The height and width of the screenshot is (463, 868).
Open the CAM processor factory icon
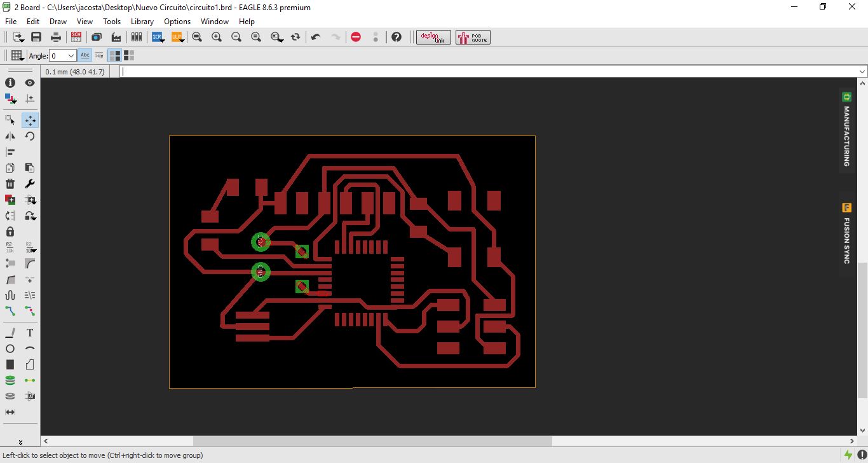coord(116,38)
